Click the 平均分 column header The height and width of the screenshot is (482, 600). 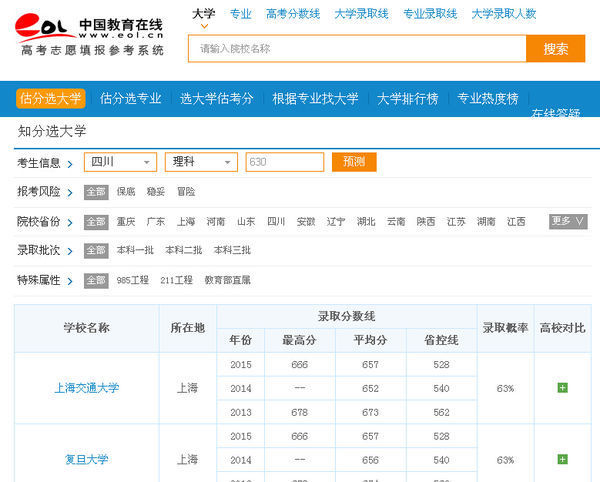[370, 340]
